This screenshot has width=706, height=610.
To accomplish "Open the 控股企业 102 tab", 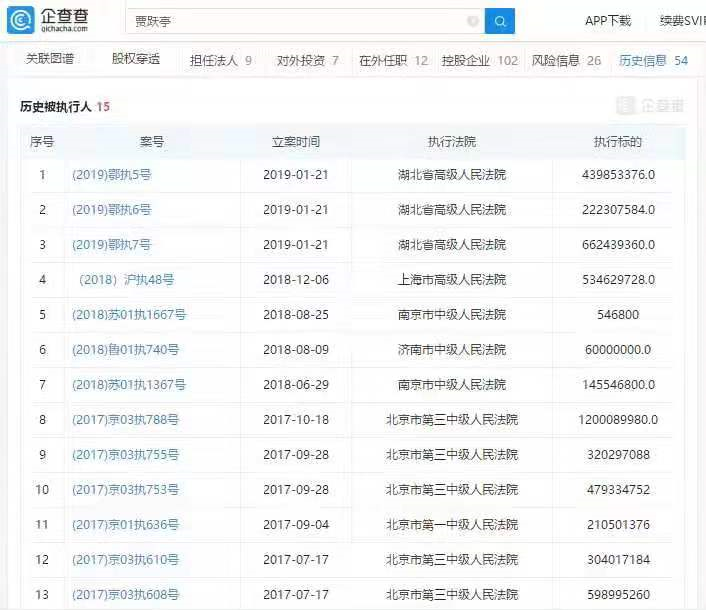I will point(480,60).
